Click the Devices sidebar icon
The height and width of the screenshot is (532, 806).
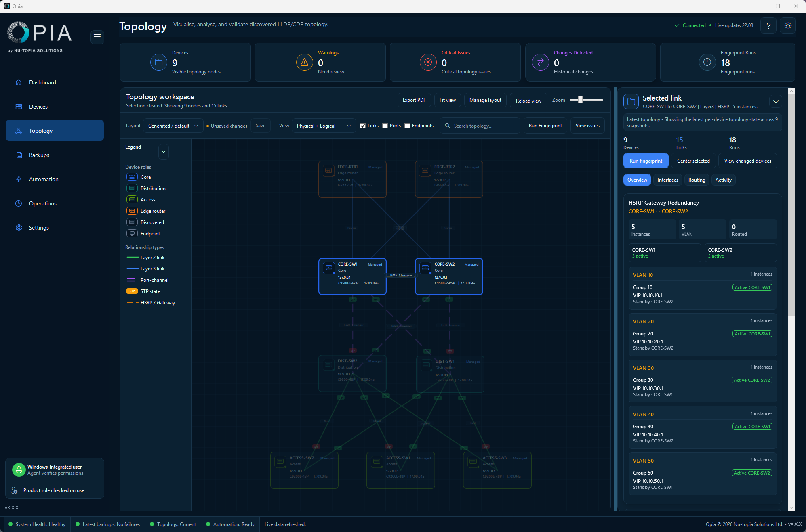[x=19, y=107]
